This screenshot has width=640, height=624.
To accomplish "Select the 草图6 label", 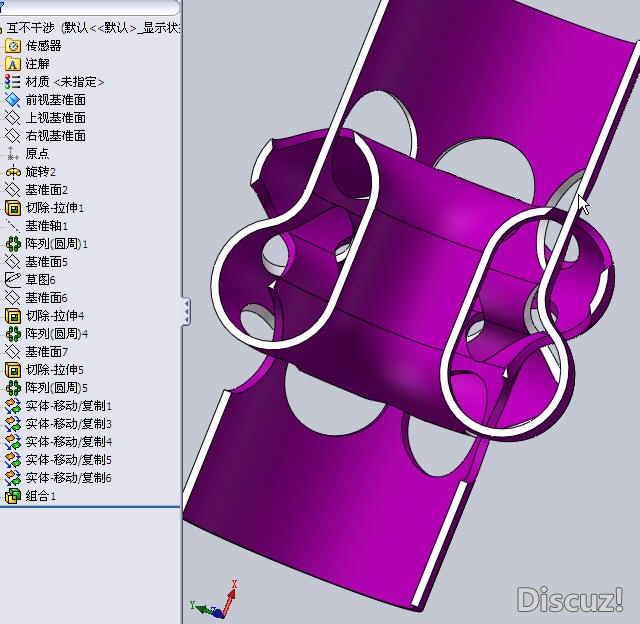I will [40, 280].
